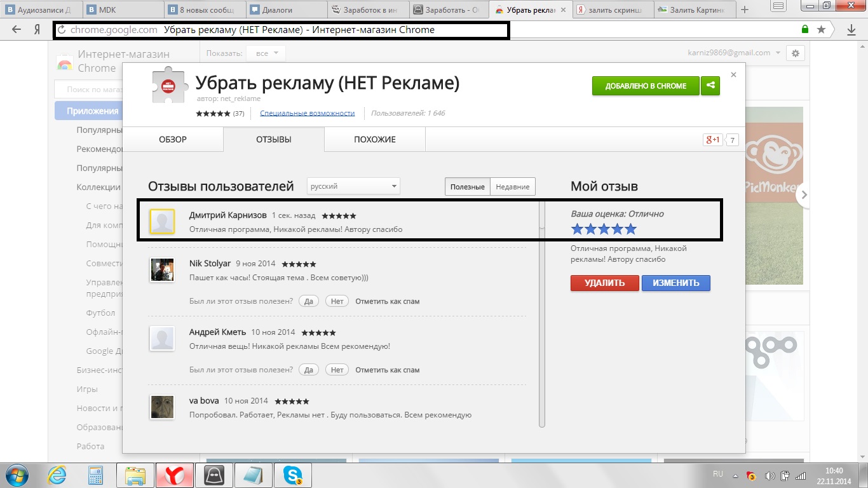Image resolution: width=868 pixels, height=488 pixels.
Task: Click the Yandex 'Я' home icon
Action: pyautogui.click(x=37, y=30)
